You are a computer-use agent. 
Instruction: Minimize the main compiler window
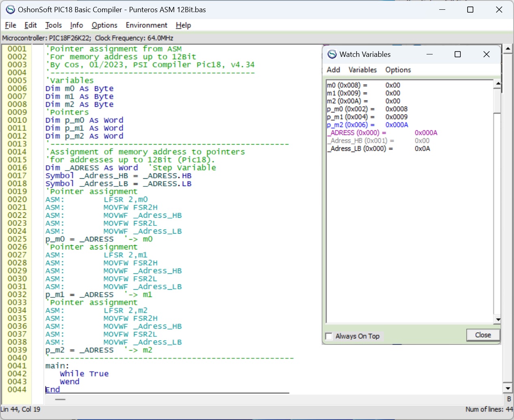pyautogui.click(x=442, y=10)
